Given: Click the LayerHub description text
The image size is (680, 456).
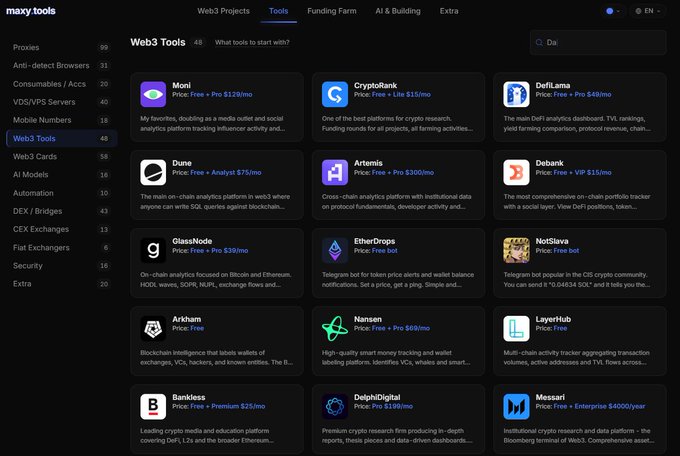Looking at the screenshot, I should coord(576,358).
